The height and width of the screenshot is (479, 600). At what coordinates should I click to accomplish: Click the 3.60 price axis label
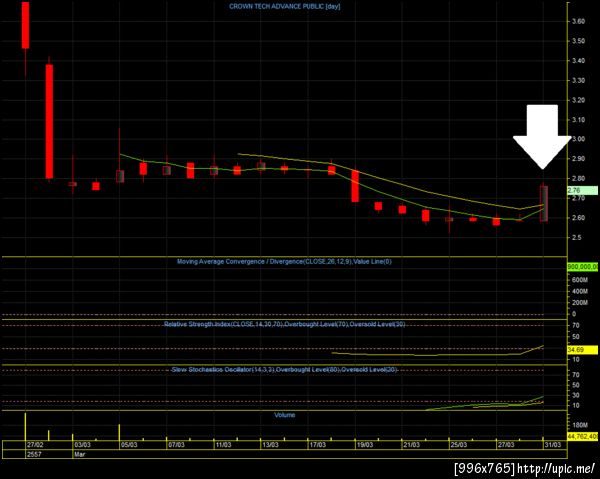click(x=578, y=21)
